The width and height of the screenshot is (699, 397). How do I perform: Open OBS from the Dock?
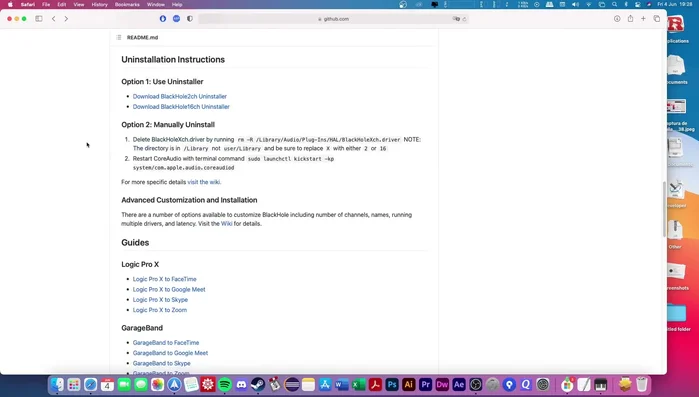[x=476, y=385]
